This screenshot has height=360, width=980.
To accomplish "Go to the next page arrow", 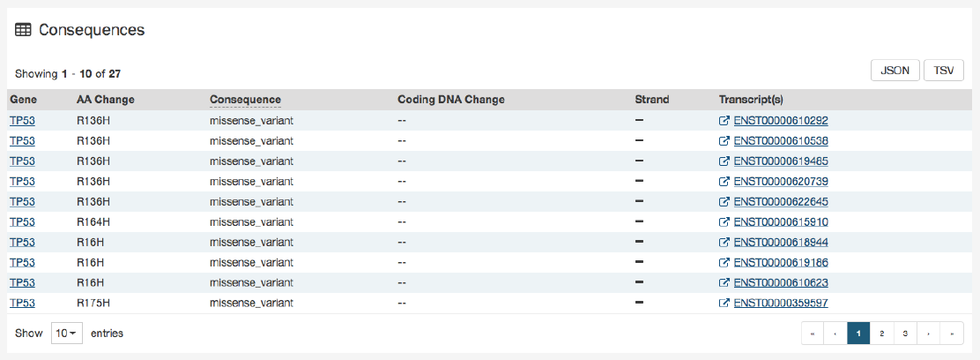I will [x=928, y=334].
